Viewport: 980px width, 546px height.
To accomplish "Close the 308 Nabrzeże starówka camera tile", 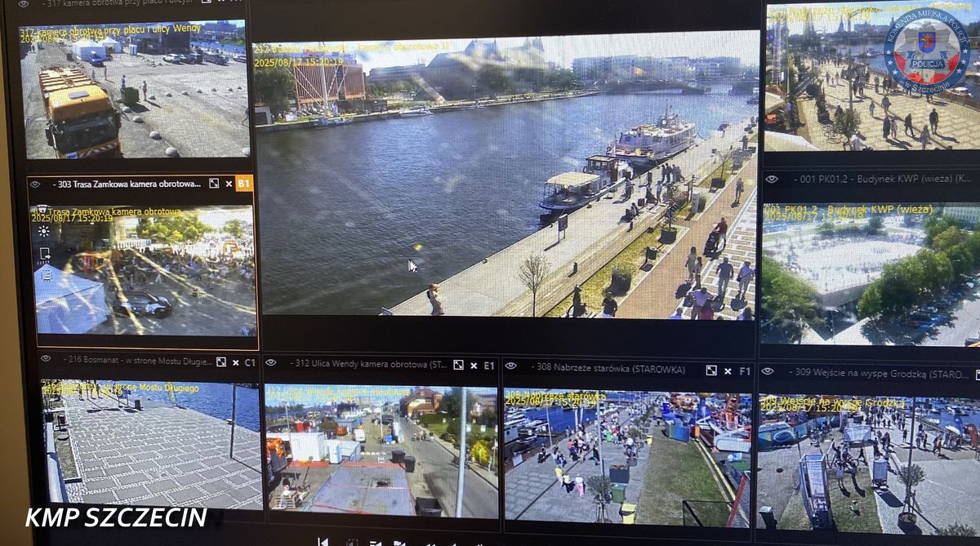I will click(727, 371).
